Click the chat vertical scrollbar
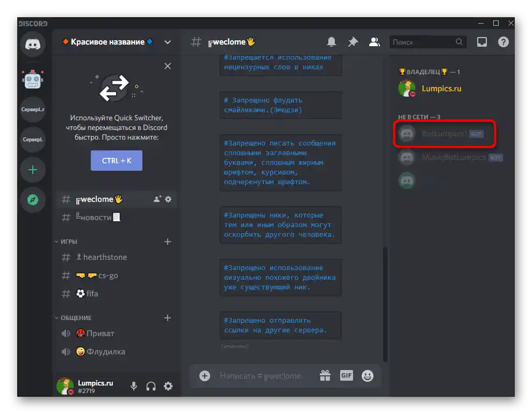Screen dimensions: 532x414 coord(385,304)
